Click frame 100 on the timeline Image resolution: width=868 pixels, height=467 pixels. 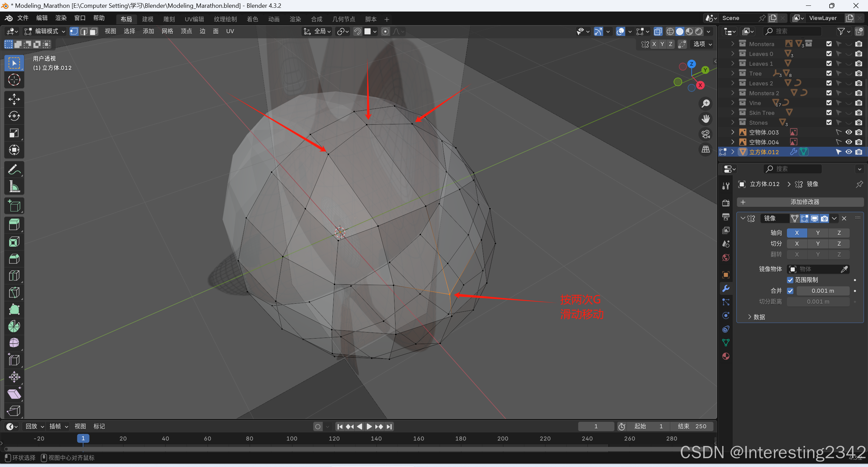[x=292, y=439]
